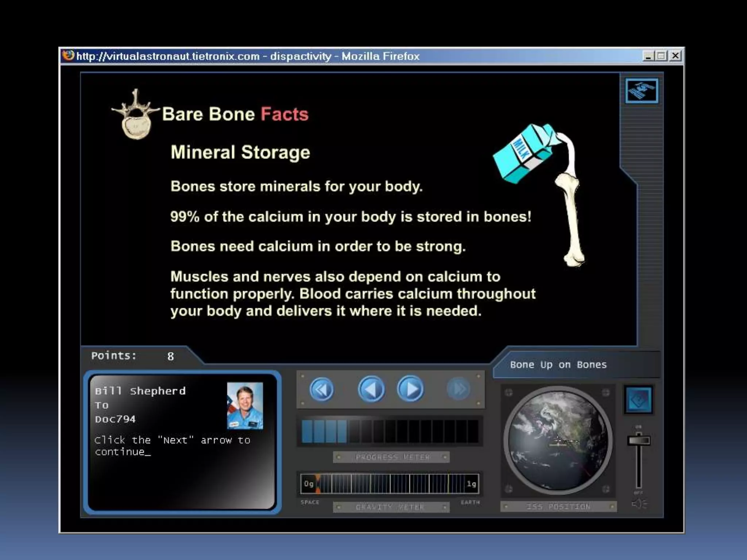Click the 'Bill Shepherd' sender name

[140, 391]
